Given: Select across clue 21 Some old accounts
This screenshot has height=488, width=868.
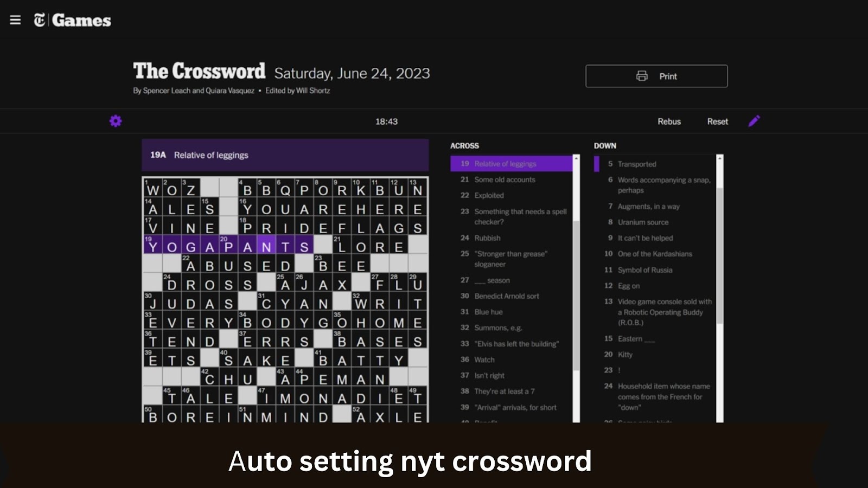Looking at the screenshot, I should [511, 179].
